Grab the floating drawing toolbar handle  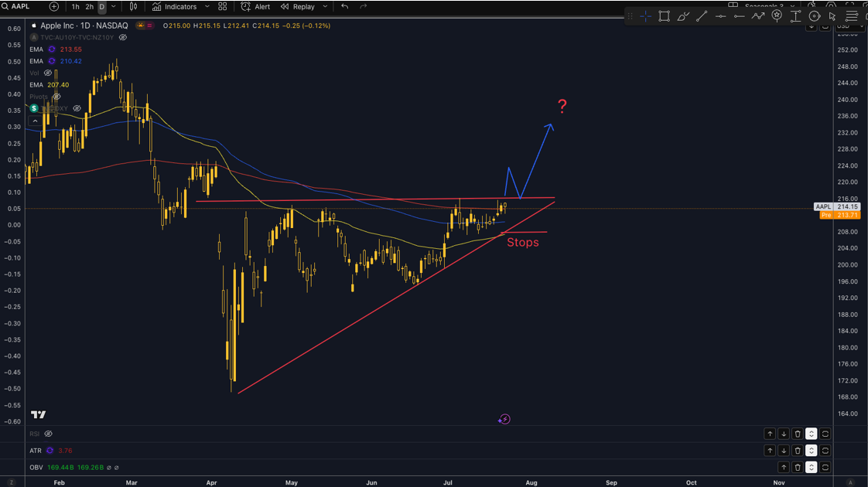[630, 16]
